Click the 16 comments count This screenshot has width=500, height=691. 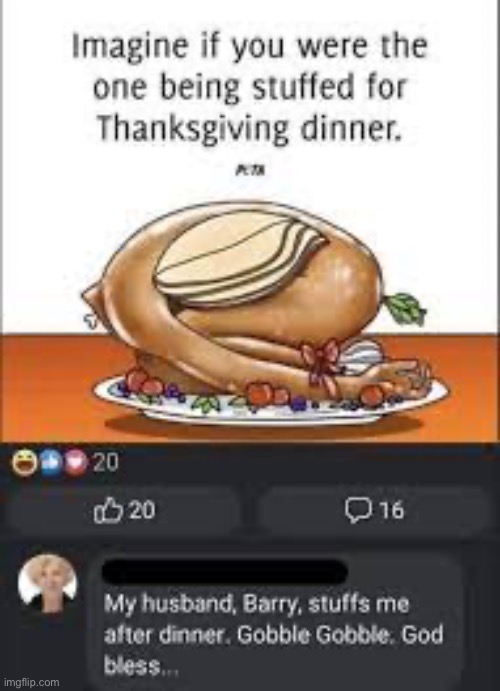pos(391,510)
